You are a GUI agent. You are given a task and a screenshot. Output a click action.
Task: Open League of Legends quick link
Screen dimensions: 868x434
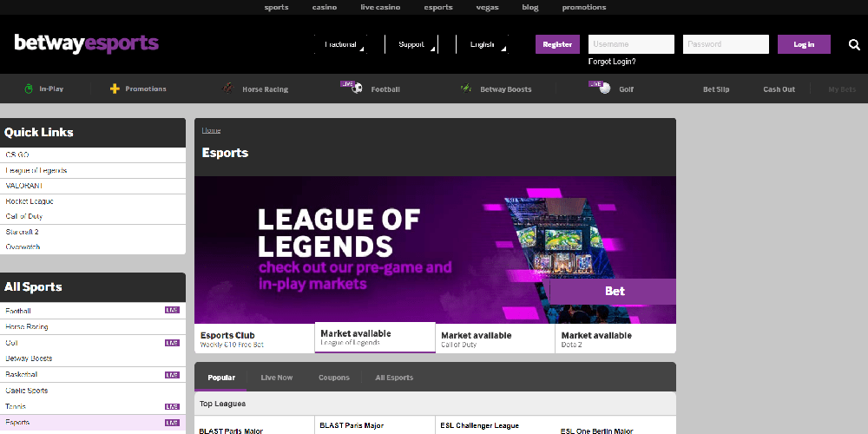coord(36,170)
